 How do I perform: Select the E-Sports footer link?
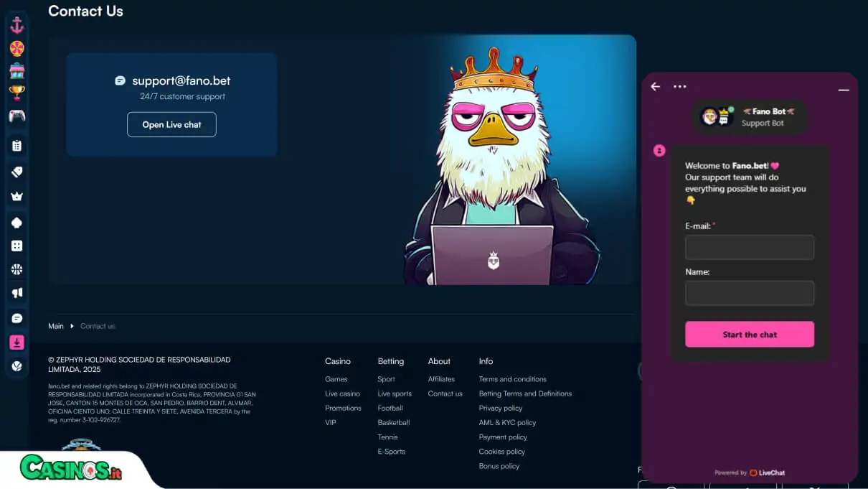coord(391,452)
